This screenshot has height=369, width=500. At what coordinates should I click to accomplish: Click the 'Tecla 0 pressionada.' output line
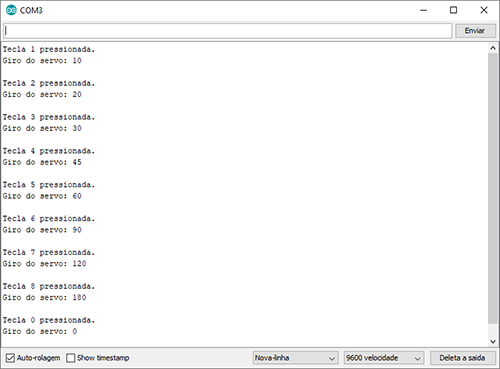coord(49,320)
